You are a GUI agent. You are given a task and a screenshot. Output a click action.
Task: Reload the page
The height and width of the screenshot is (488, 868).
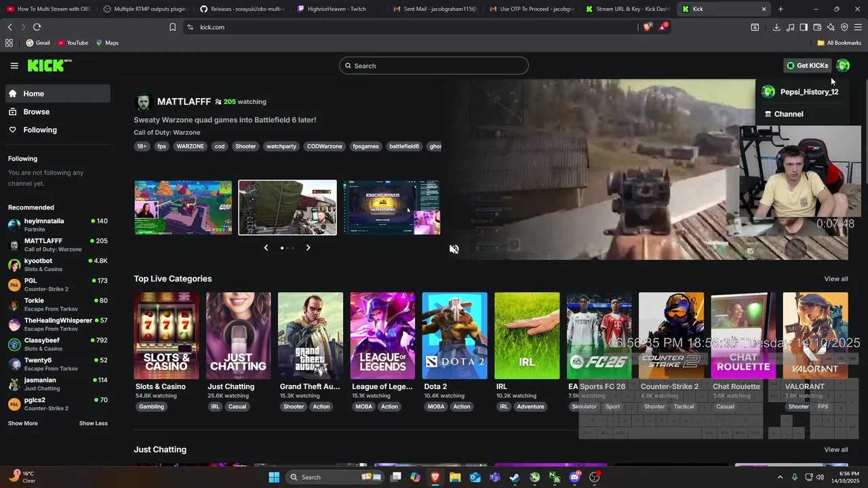37,27
